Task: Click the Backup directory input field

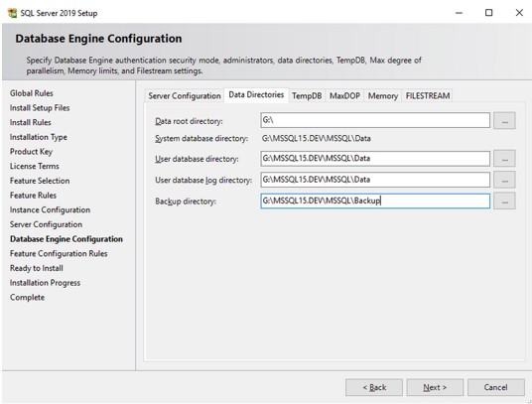Action: click(375, 201)
